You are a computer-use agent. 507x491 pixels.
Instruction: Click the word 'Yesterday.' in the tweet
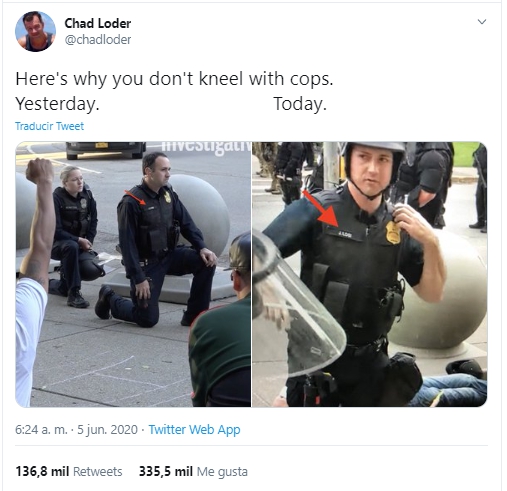(x=57, y=104)
